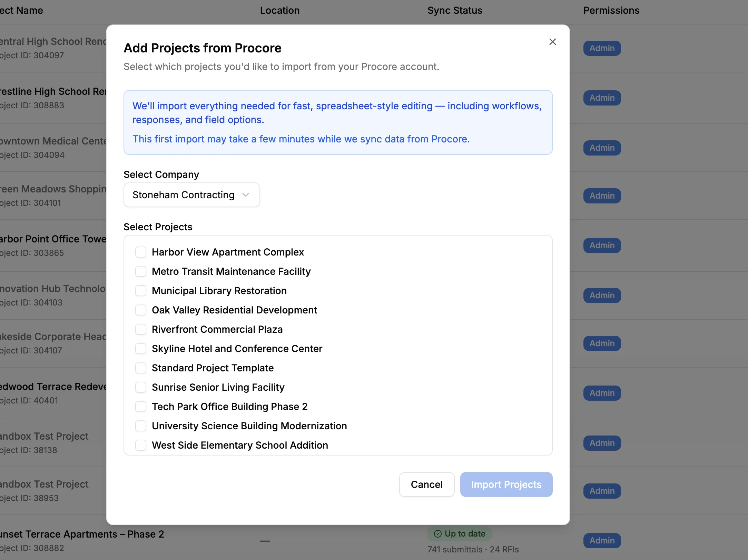The height and width of the screenshot is (560, 748).
Task: Click the bottom Admin permissions badge
Action: (x=601, y=540)
